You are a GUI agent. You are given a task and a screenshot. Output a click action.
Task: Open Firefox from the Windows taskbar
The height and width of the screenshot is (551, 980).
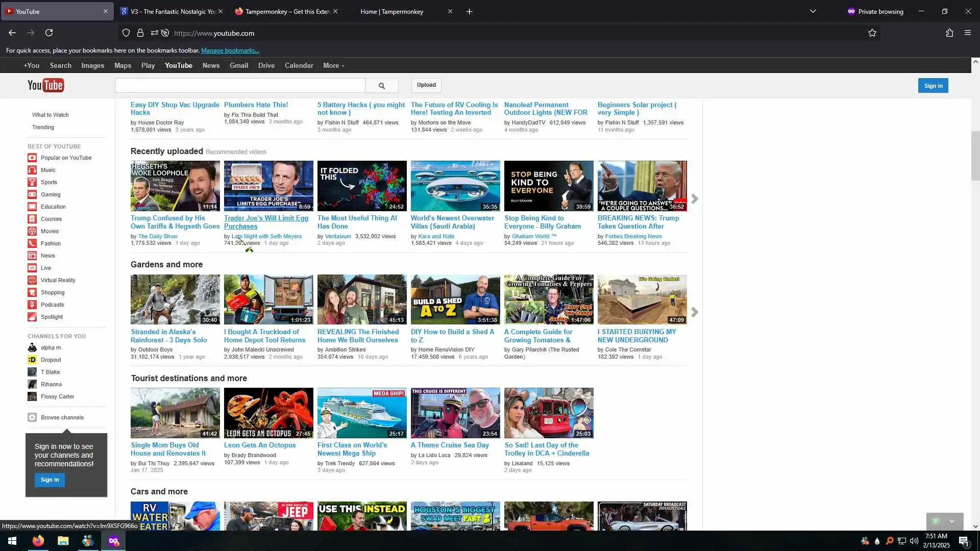38,541
